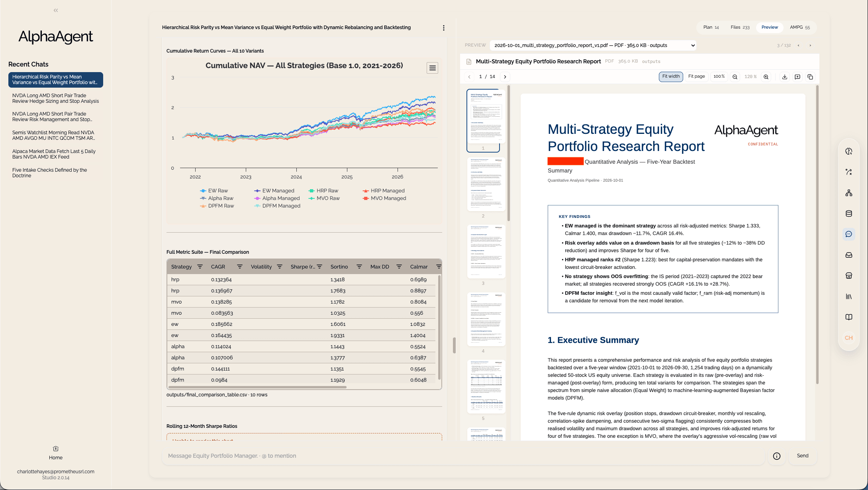Click the Send button
The image size is (868, 490).
(x=803, y=456)
